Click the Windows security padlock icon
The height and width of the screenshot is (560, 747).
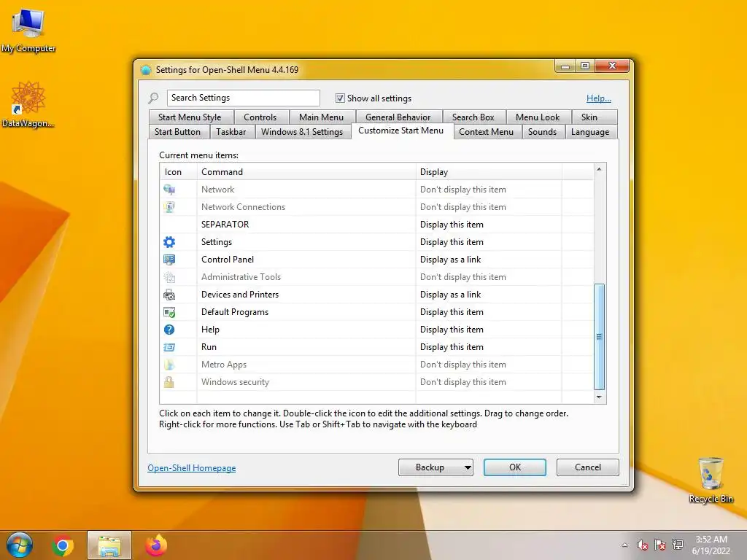[x=169, y=382]
